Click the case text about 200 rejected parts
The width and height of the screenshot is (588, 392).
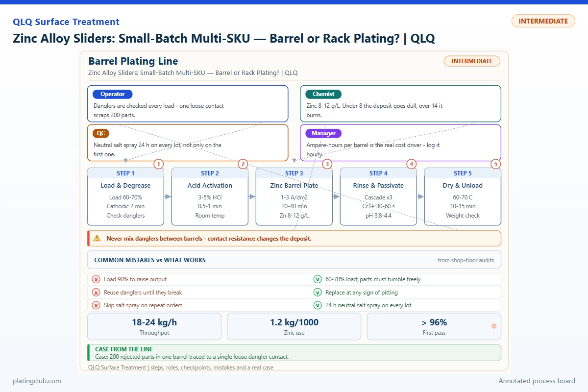coord(192,357)
